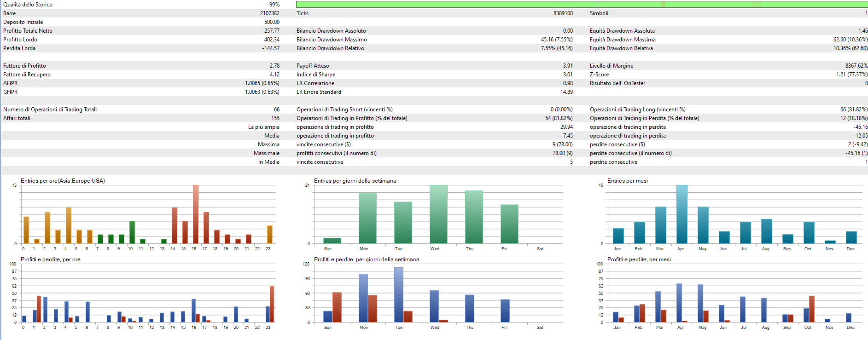Click the consecutive wins value '9 (78.00)'
868x340 pixels.
(x=563, y=144)
